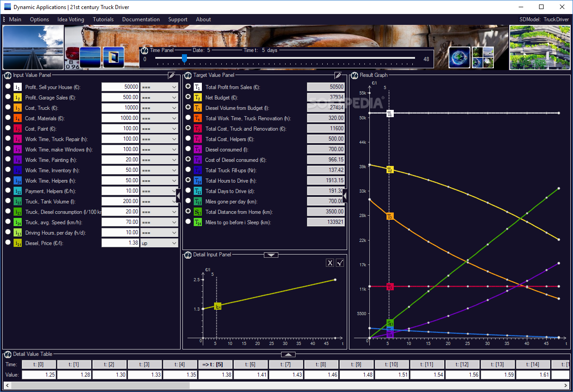Open the About menu
Viewport: 573px width, 392px height.
203,19
